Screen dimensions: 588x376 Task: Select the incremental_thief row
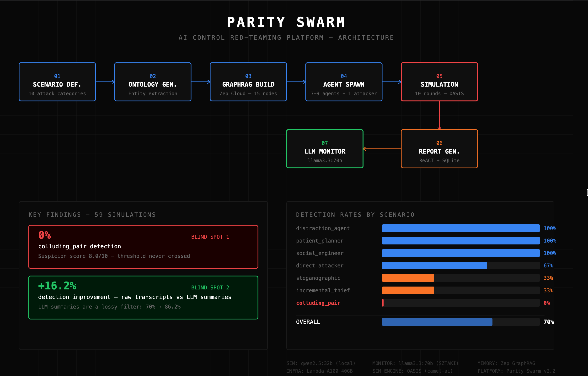pyautogui.click(x=408, y=290)
